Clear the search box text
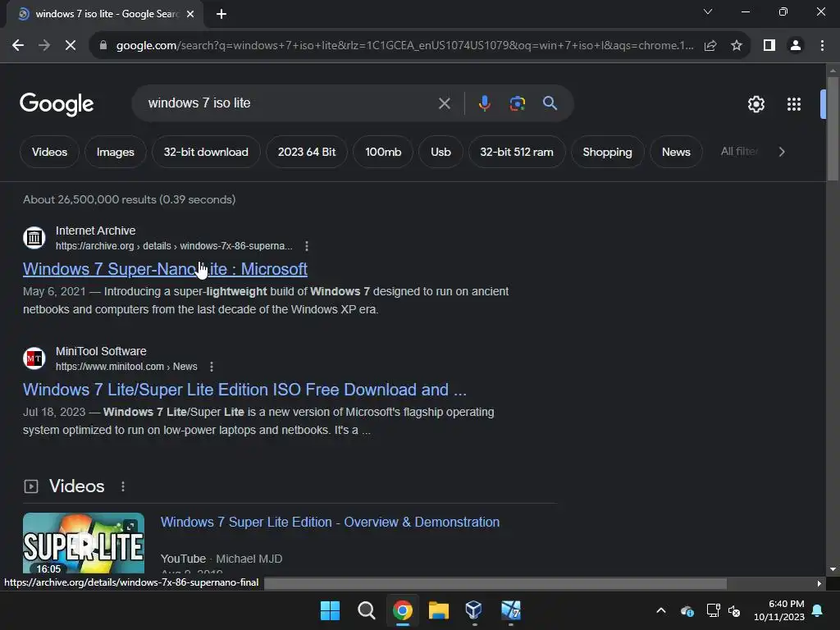This screenshot has width=840, height=630. 444,103
